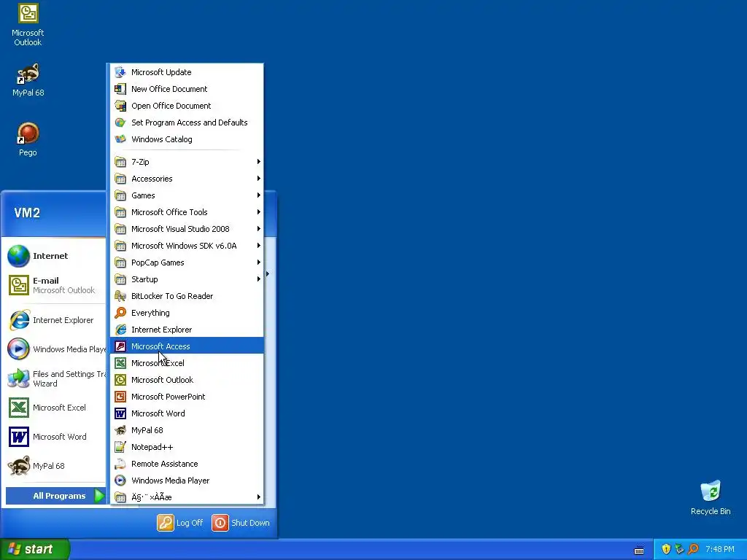Launch Microsoft Access
Image resolution: width=747 pixels, height=560 pixels.
click(x=187, y=346)
